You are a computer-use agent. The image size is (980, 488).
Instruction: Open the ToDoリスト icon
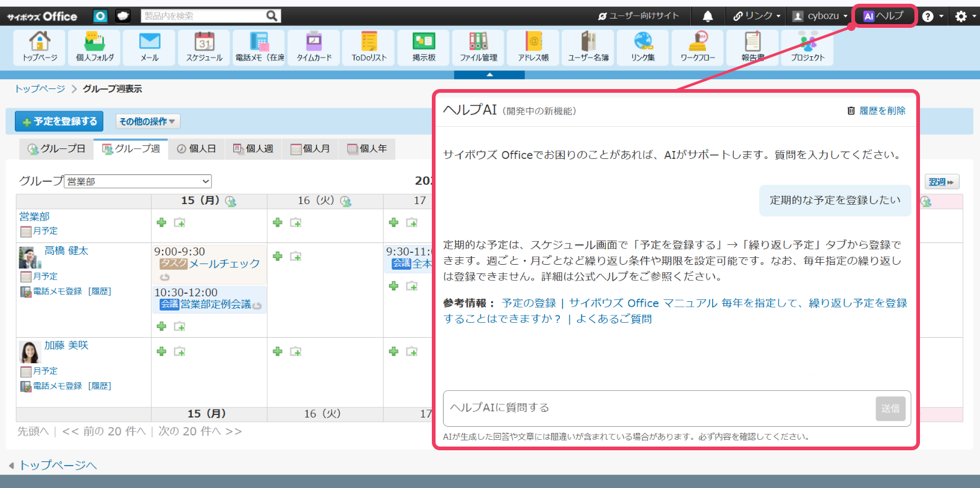pos(369,47)
